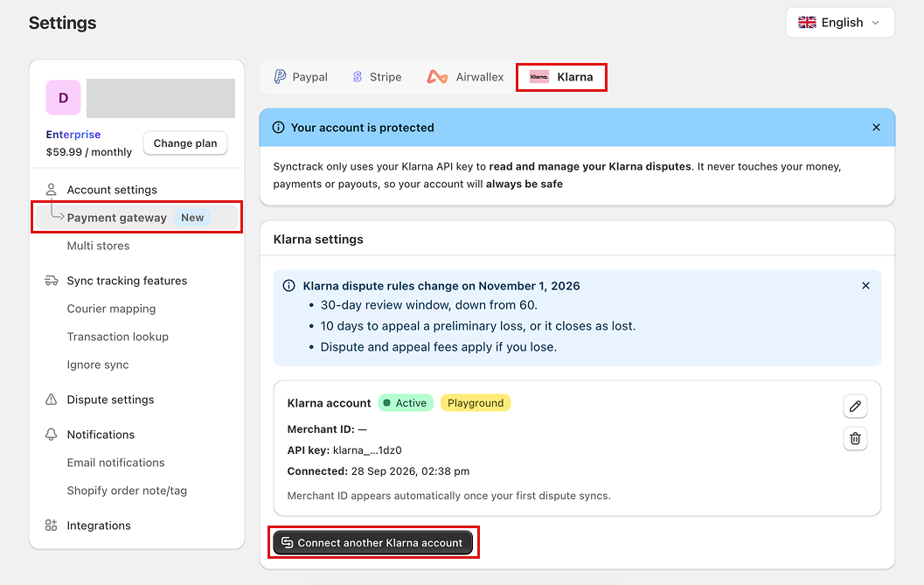Screen dimensions: 924x585
Task: Edit the Klarna account with pencil icon
Action: pyautogui.click(x=855, y=407)
